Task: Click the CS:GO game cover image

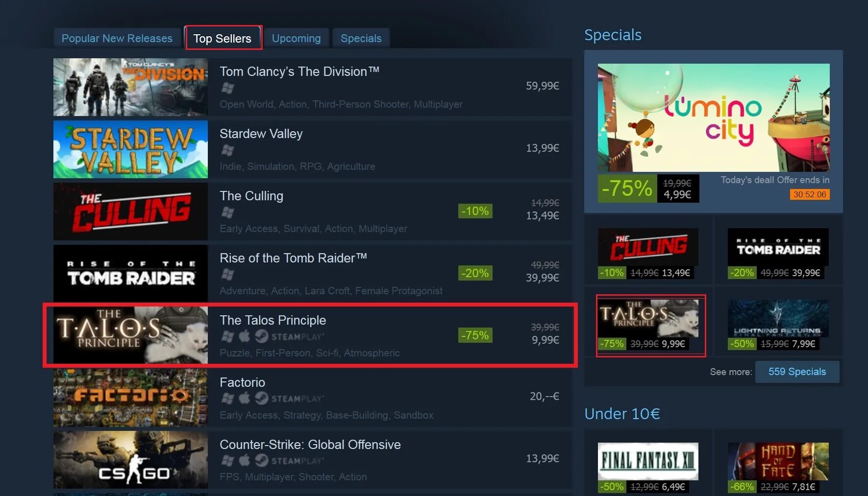Action: [x=130, y=460]
